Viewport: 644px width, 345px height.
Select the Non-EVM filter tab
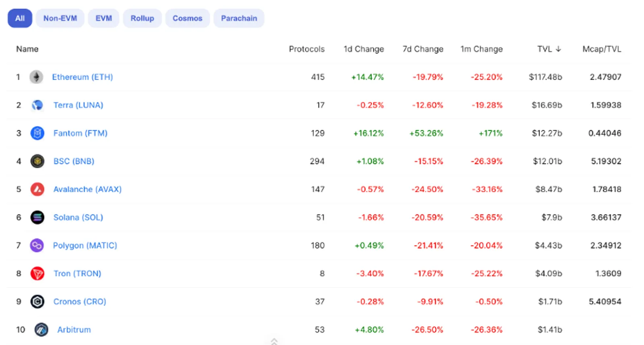[x=60, y=18]
